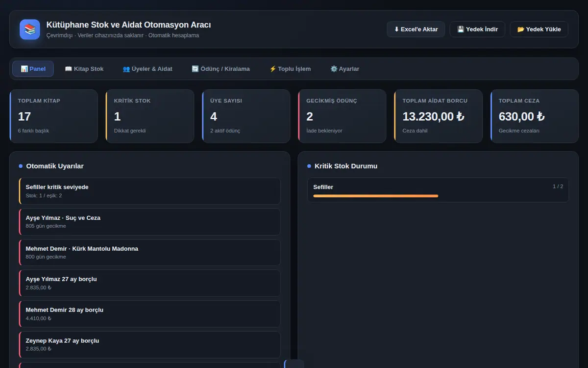Click the 'Otomatik Uyarılar' heading
Viewport: 588px width, 368px height.
coord(55,166)
